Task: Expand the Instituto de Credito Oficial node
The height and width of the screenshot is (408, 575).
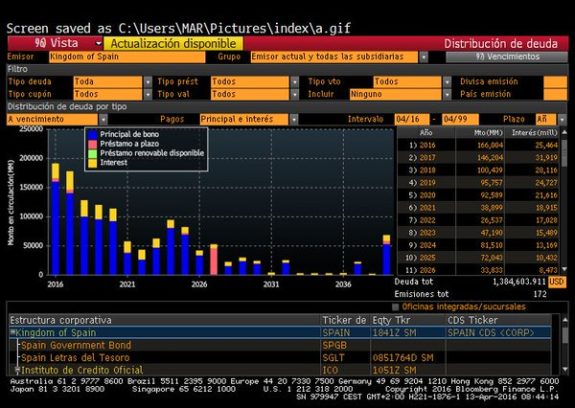Action: pos(18,370)
